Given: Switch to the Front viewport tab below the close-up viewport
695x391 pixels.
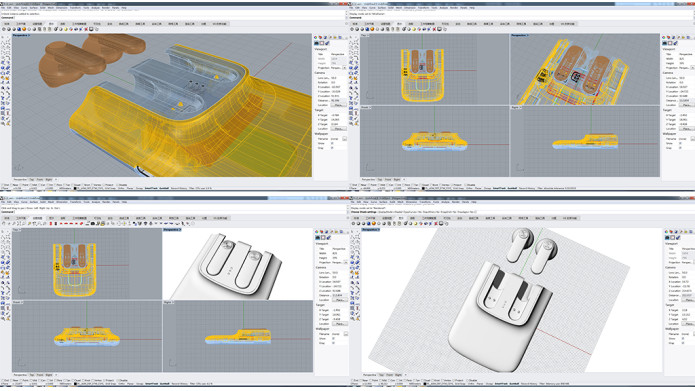Looking at the screenshot, I should pos(40,180).
